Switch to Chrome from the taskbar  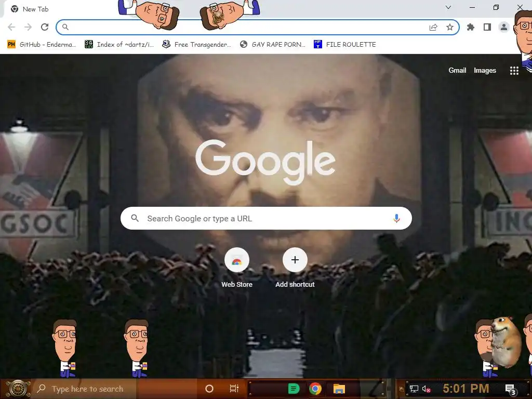315,389
